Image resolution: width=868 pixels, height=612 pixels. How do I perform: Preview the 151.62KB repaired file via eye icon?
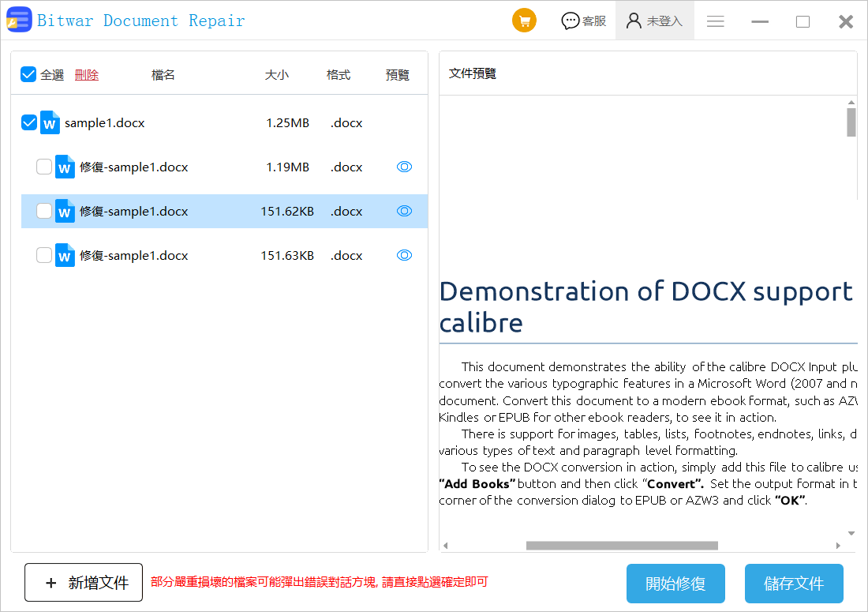(404, 211)
